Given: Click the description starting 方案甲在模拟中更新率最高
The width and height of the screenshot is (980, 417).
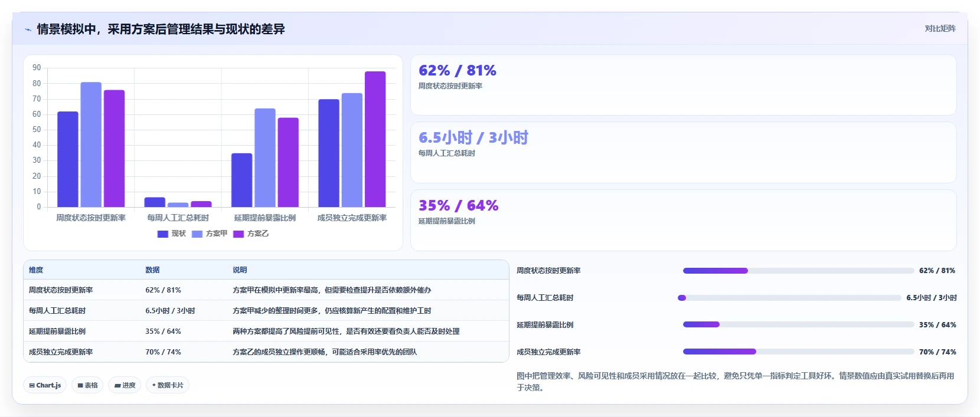Looking at the screenshot, I should (x=332, y=290).
